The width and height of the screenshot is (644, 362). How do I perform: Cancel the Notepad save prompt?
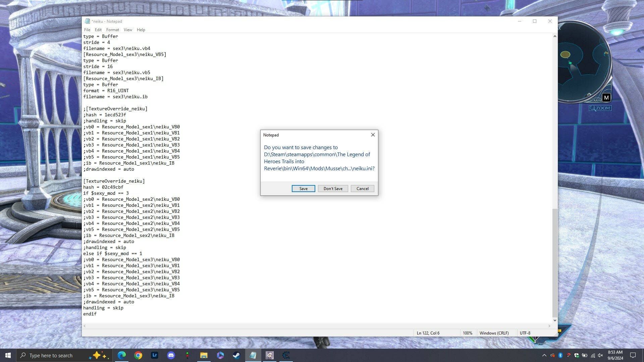pyautogui.click(x=362, y=188)
